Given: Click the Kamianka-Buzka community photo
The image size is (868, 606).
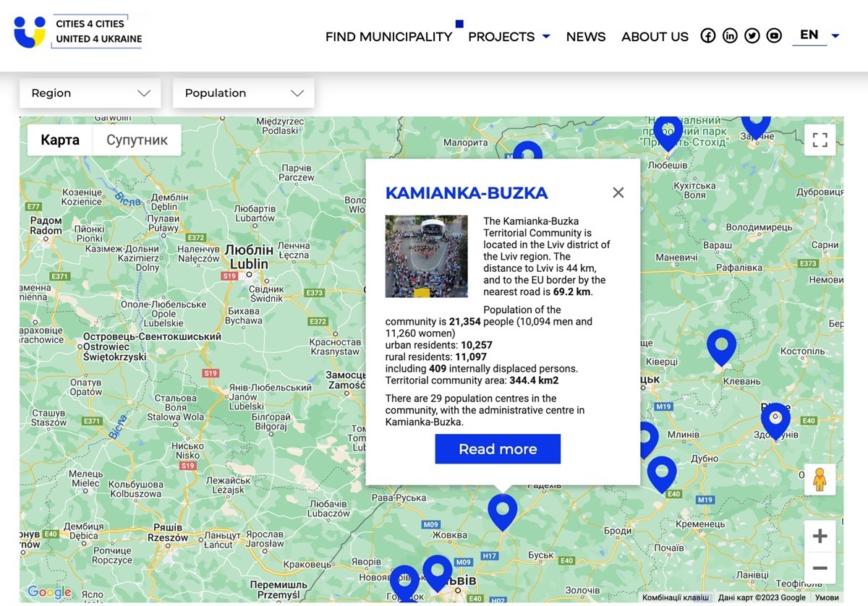Looking at the screenshot, I should 426,256.
